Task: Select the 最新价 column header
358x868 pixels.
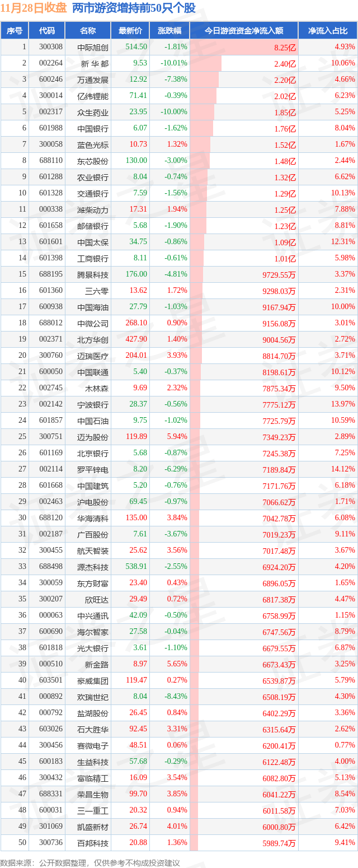Action: pos(130,31)
